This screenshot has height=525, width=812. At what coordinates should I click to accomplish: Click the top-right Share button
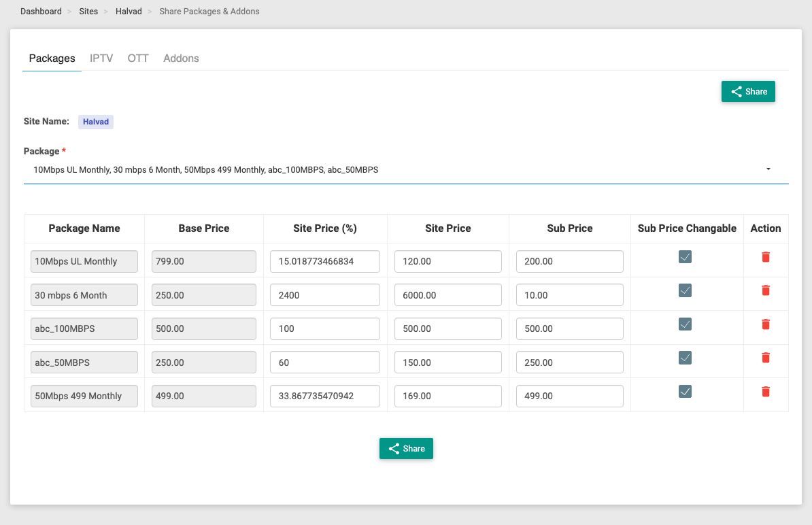coord(748,92)
